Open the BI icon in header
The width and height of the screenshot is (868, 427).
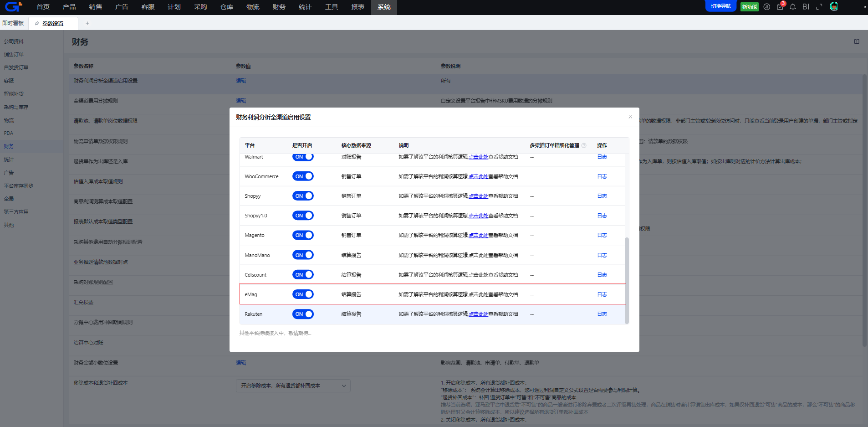[806, 7]
